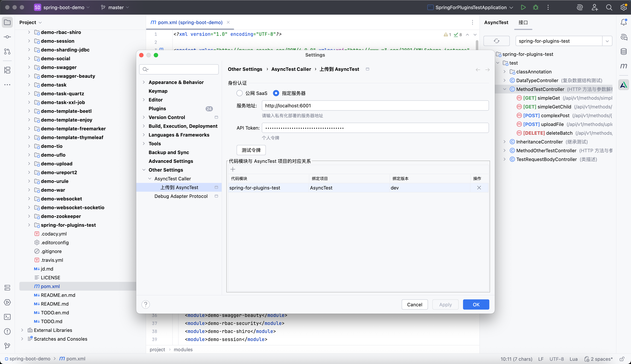Click the OK button in Settings
Screen dimensions: 631x364
coord(476,304)
